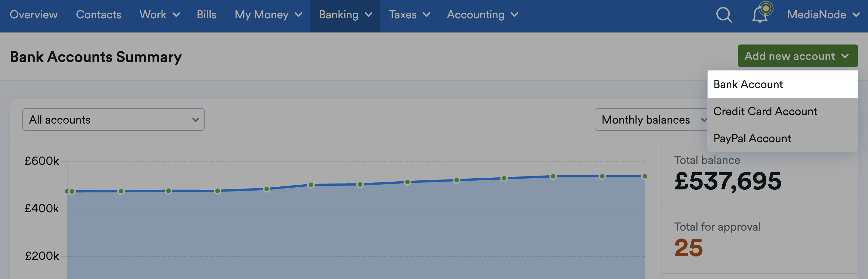The height and width of the screenshot is (279, 868).
Task: Open the MediaNode account menu
Action: [823, 15]
